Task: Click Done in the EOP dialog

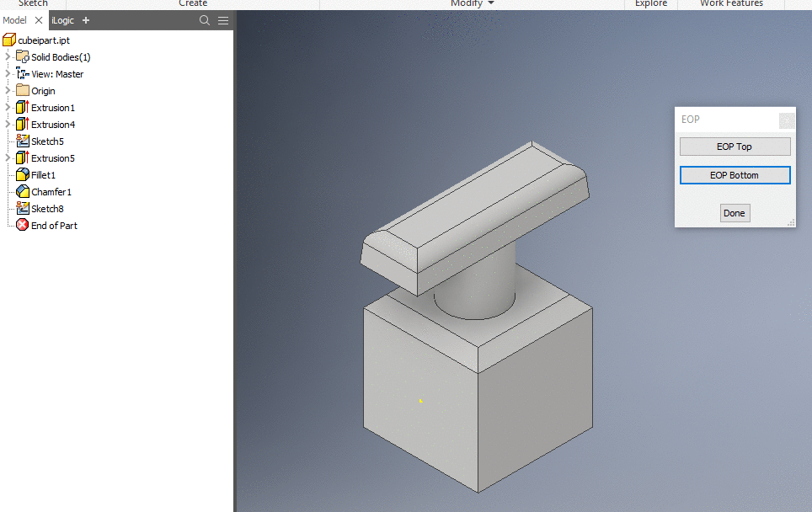Action: pyautogui.click(x=735, y=212)
